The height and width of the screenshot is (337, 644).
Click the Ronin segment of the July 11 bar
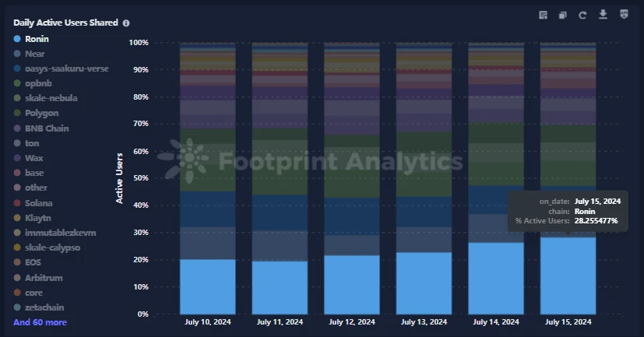click(280, 288)
